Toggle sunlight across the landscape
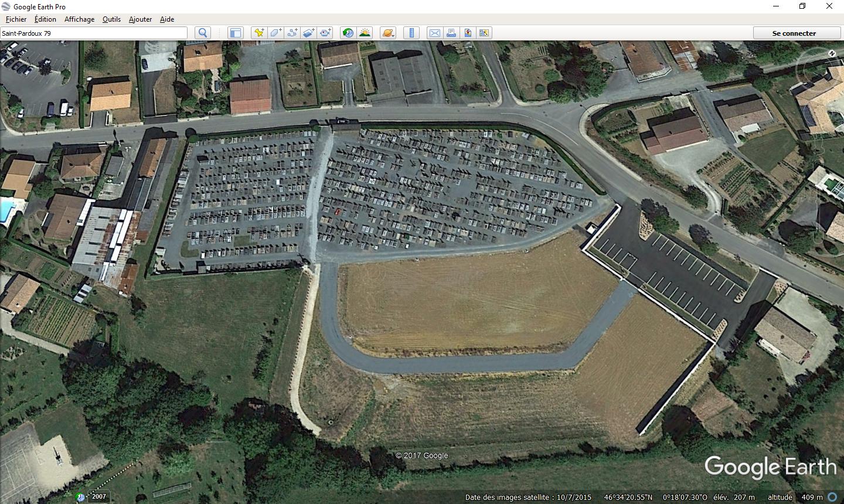This screenshot has height=504, width=844. coord(365,33)
